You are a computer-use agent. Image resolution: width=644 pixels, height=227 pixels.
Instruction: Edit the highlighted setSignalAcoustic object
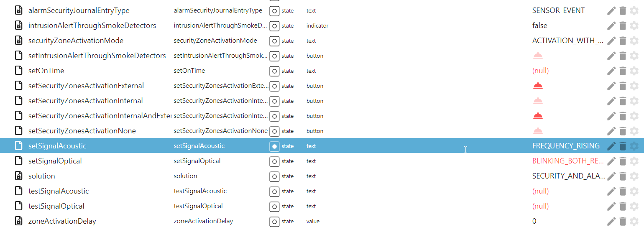click(611, 146)
